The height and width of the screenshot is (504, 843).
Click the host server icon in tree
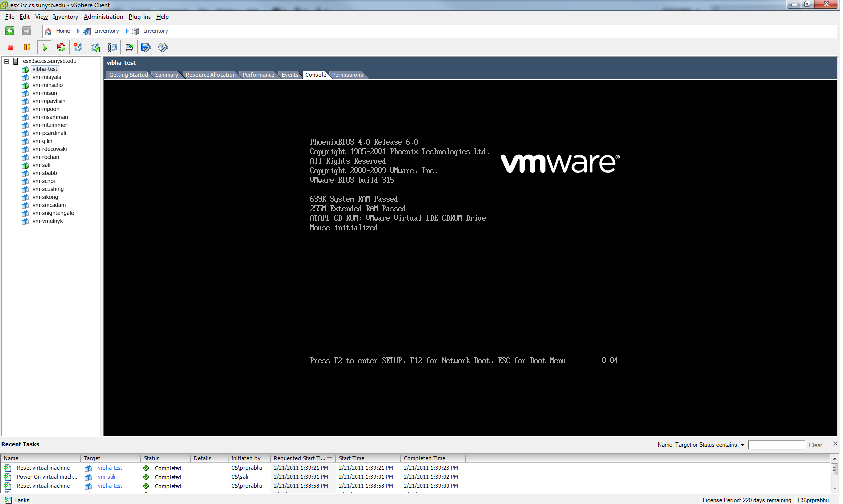pyautogui.click(x=16, y=61)
